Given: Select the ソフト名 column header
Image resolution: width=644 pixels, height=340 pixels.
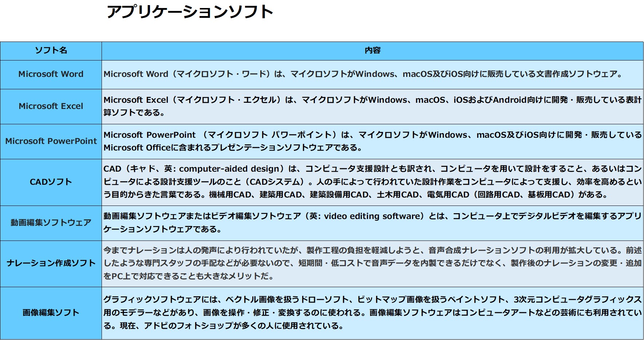Looking at the screenshot, I should click(x=51, y=51).
